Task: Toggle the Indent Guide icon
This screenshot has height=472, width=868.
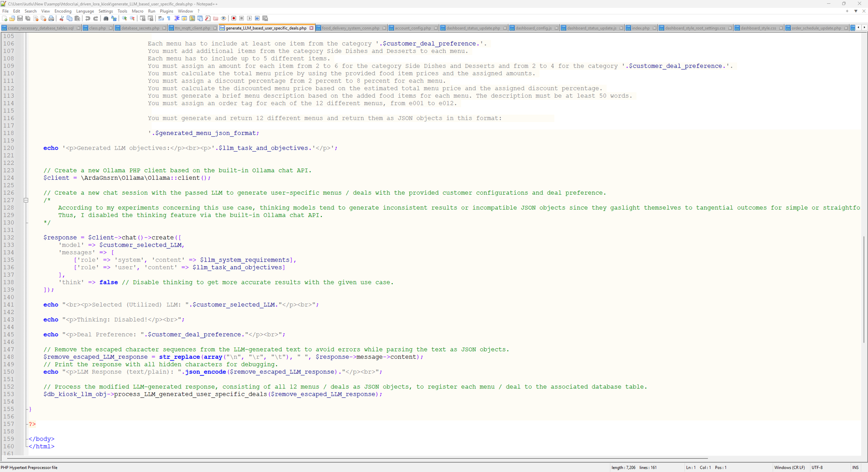Action: click(177, 18)
